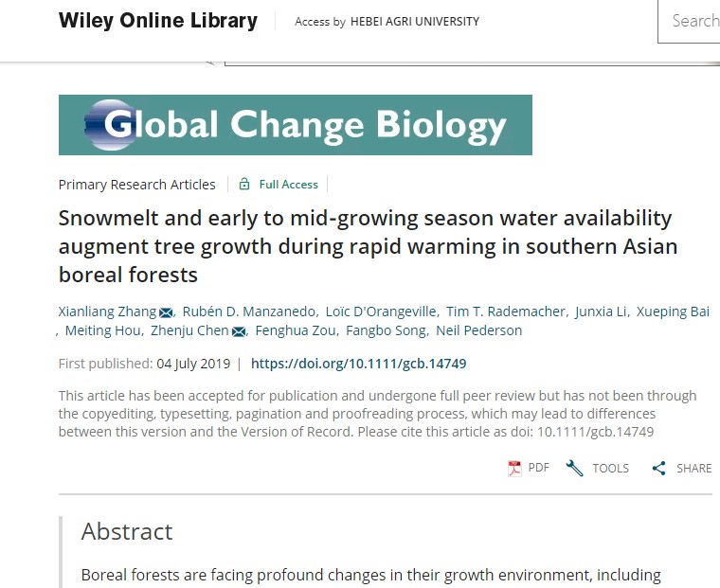Click into the Search input field
Viewport: 720px width, 588px height.
point(689,22)
